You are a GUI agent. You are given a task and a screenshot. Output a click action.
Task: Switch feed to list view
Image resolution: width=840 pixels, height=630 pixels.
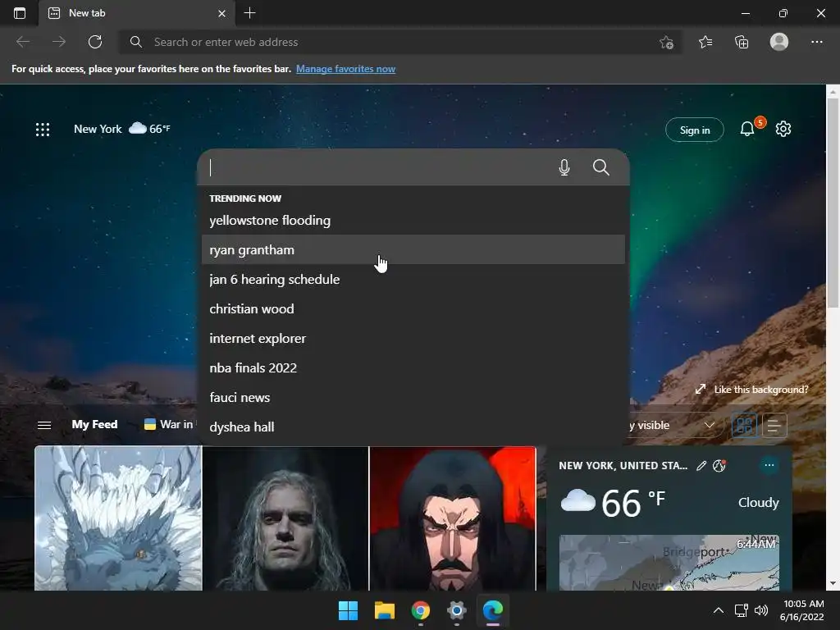[774, 426]
